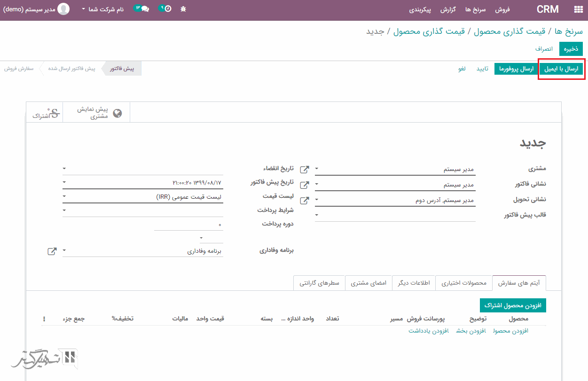Click ارسال پروفورما button
The height and width of the screenshot is (381, 588).
[x=516, y=69]
